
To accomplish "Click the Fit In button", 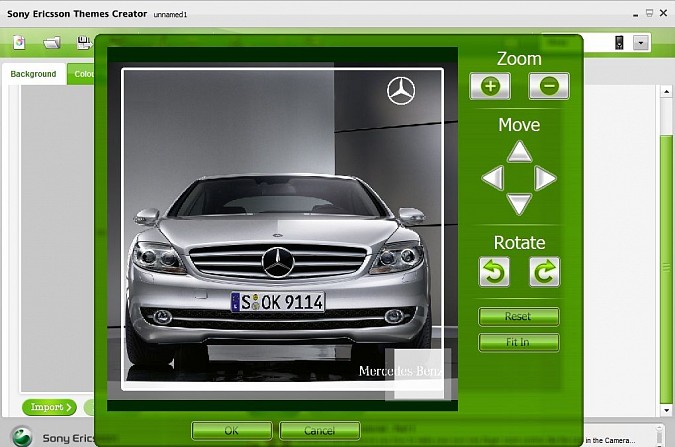I will [x=519, y=342].
